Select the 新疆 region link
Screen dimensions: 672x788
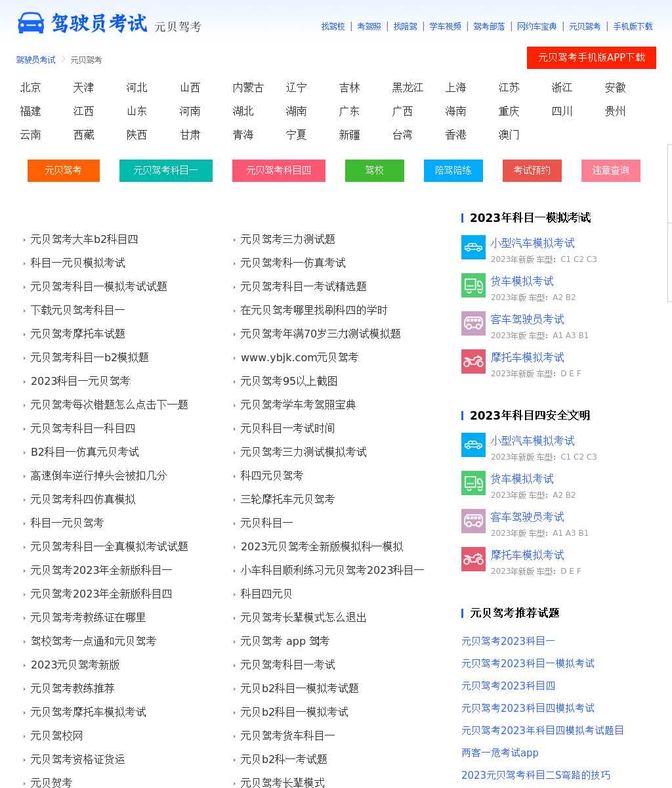(349, 135)
